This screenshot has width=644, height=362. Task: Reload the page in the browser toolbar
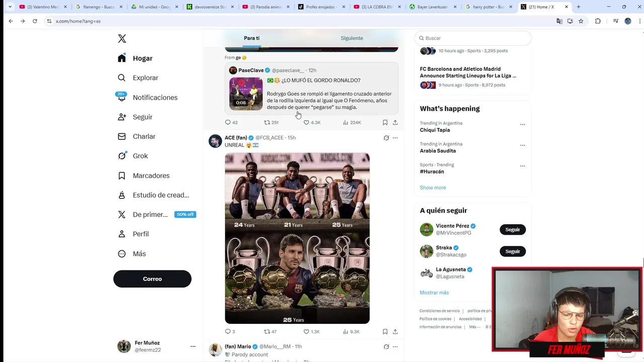[x=35, y=21]
